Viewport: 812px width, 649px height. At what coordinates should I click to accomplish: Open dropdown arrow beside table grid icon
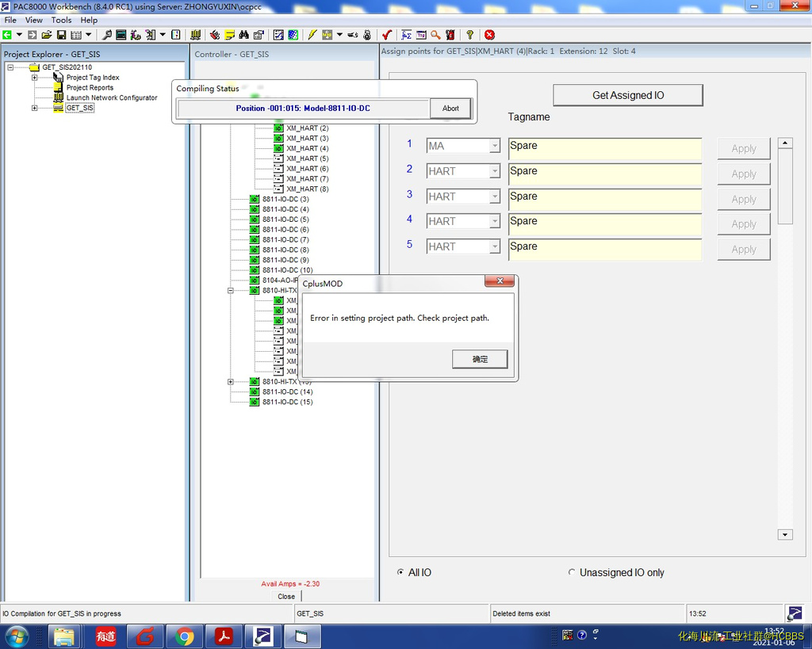click(88, 35)
